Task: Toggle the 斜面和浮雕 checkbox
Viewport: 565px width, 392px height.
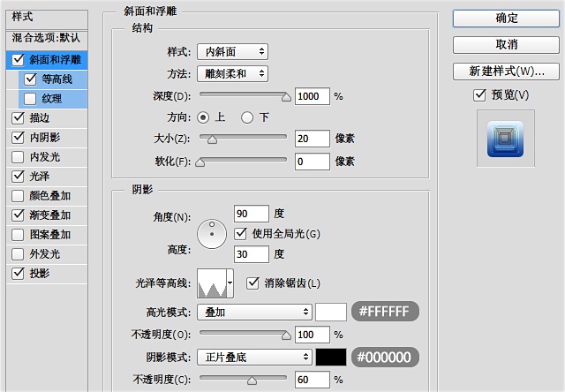Action: 19,60
